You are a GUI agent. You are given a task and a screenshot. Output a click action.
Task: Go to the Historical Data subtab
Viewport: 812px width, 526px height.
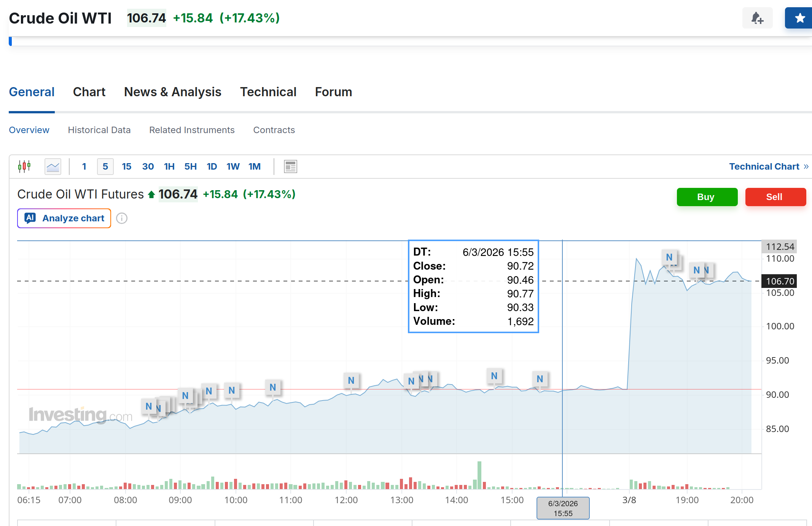[99, 130]
